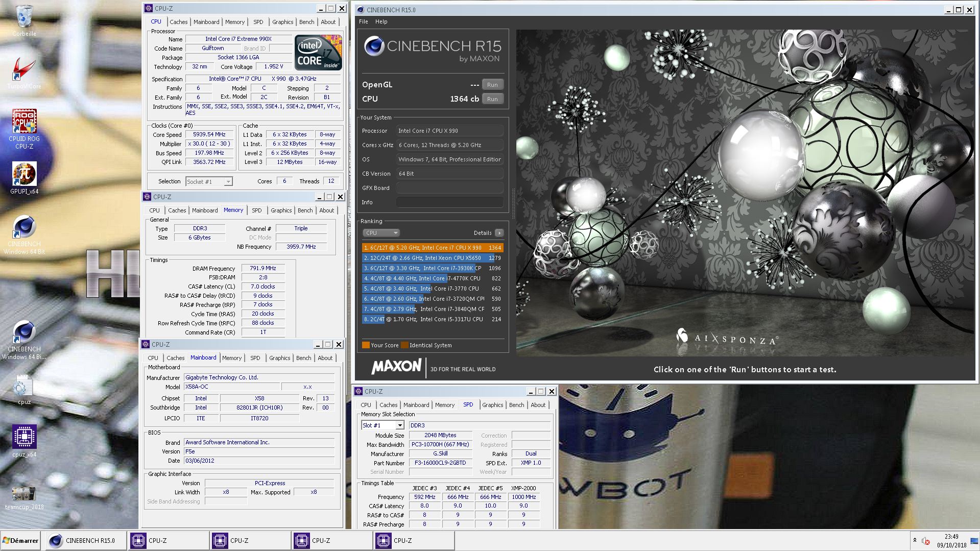Click the CINEBENCH title bar app icon

coord(360,10)
